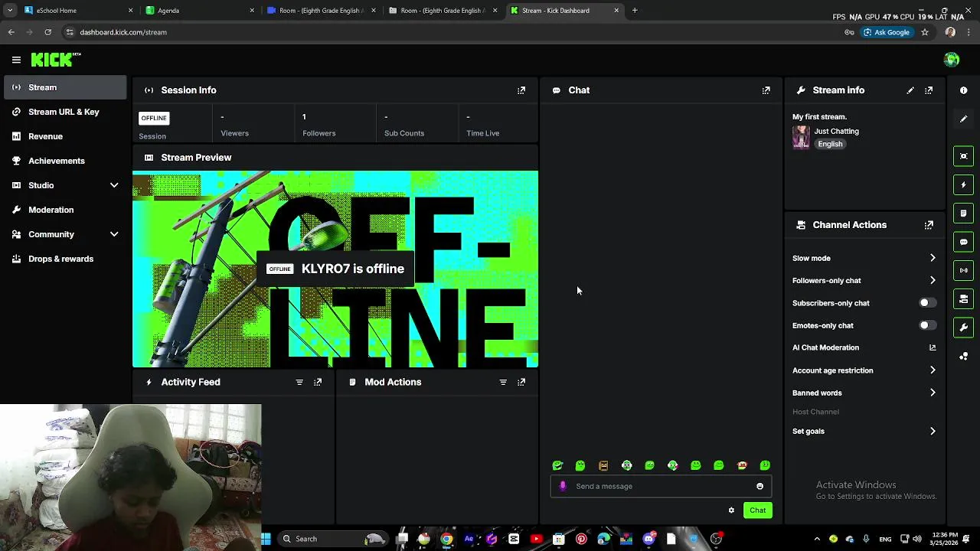Click the Just Chatting category link
Viewport: 980px width, 551px height.
[836, 131]
